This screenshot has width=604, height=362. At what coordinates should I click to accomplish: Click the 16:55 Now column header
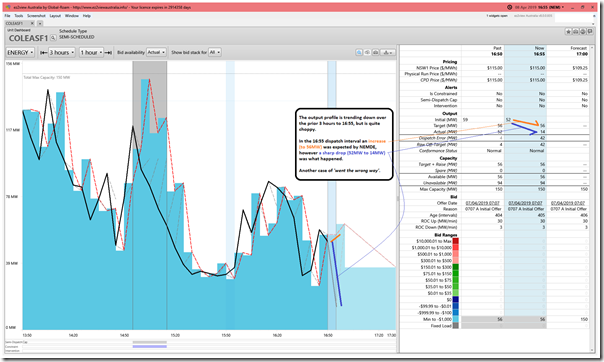(x=539, y=54)
